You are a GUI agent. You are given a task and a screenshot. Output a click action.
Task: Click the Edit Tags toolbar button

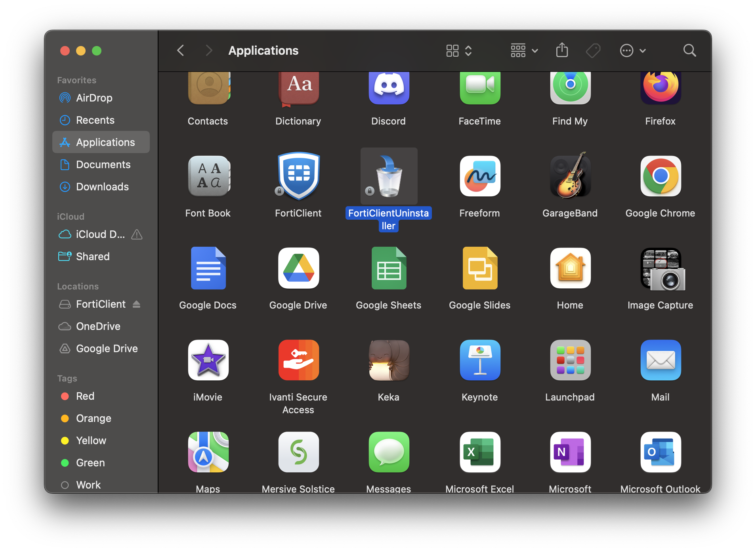tap(593, 51)
